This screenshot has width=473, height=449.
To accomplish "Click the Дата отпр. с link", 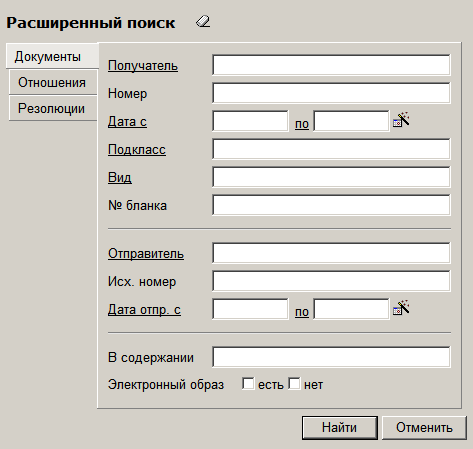I will pos(144,310).
